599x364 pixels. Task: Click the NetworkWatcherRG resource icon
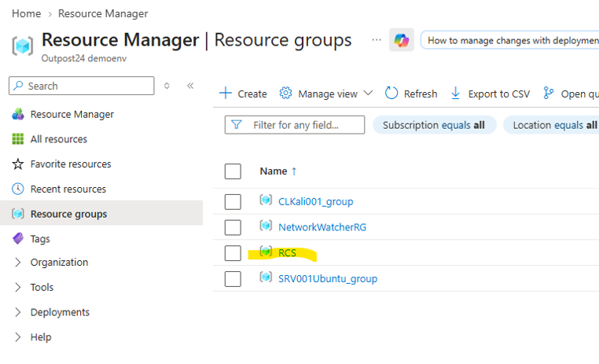tap(266, 226)
